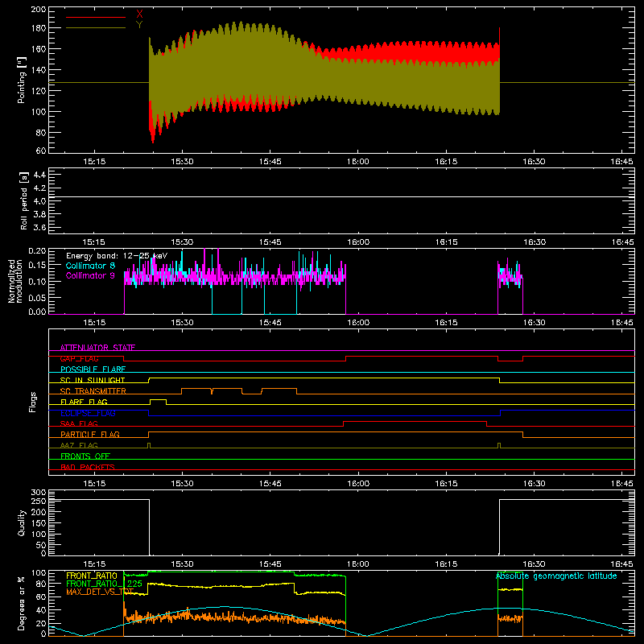The image size is (644, 644).
Task: Click the Energy band: 12-25 keV label
Action: tap(117, 256)
